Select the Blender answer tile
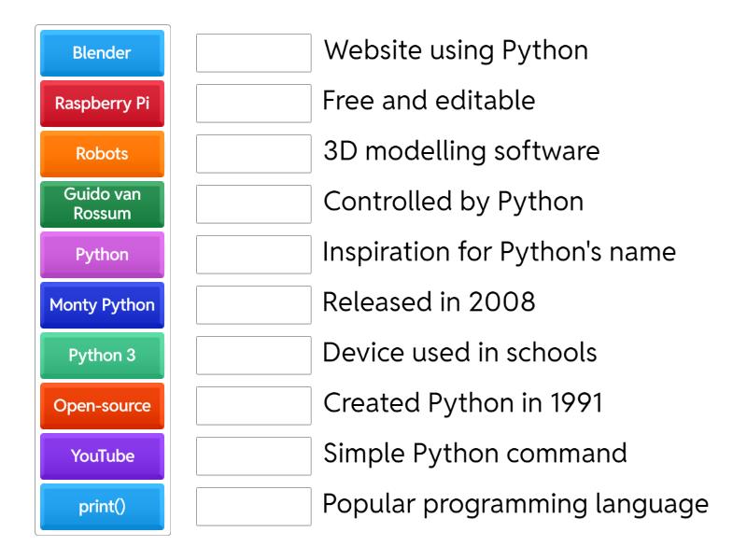Viewport: 747px width, 560px height. pyautogui.click(x=101, y=54)
